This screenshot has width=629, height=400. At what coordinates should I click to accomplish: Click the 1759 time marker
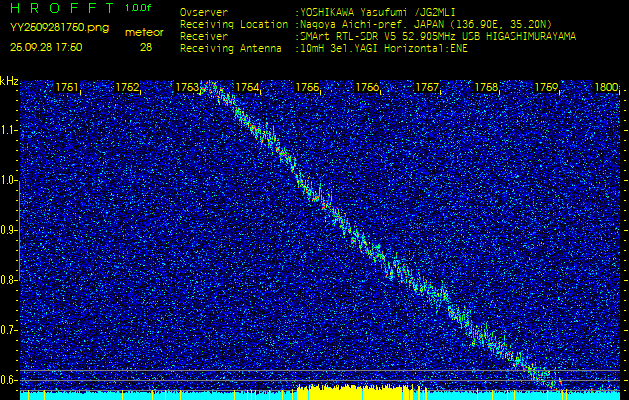546,88
